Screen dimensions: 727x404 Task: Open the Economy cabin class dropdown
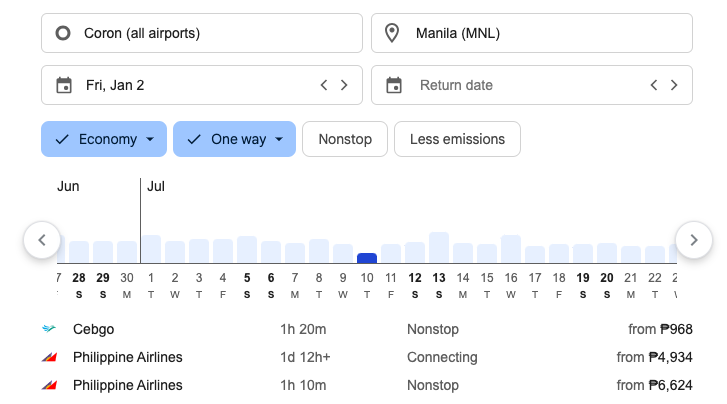pyautogui.click(x=104, y=139)
